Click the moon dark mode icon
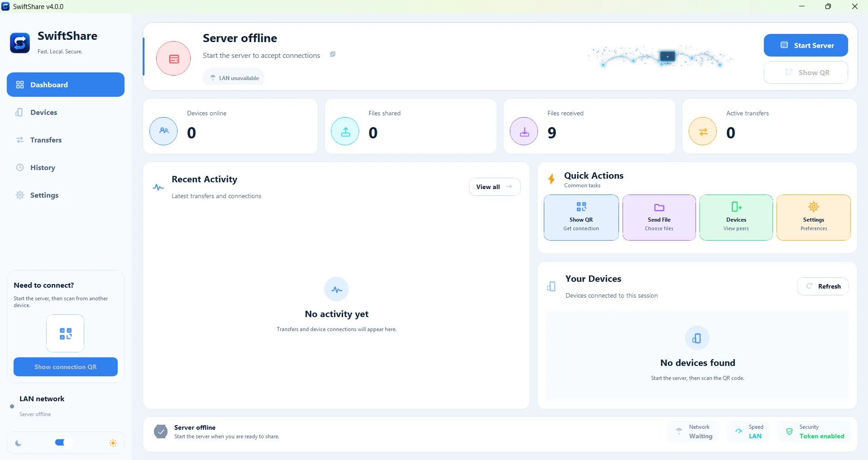This screenshot has width=868, height=460. [18, 443]
